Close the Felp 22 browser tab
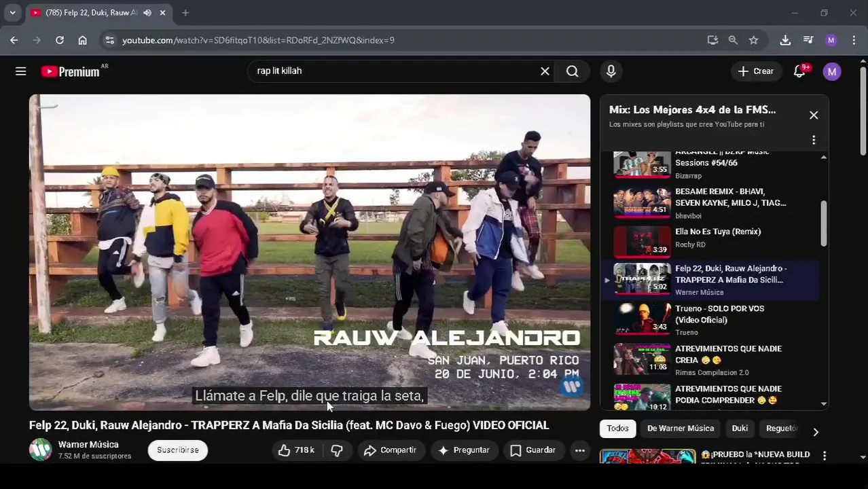Screen dimensions: 868x489 tap(163, 12)
